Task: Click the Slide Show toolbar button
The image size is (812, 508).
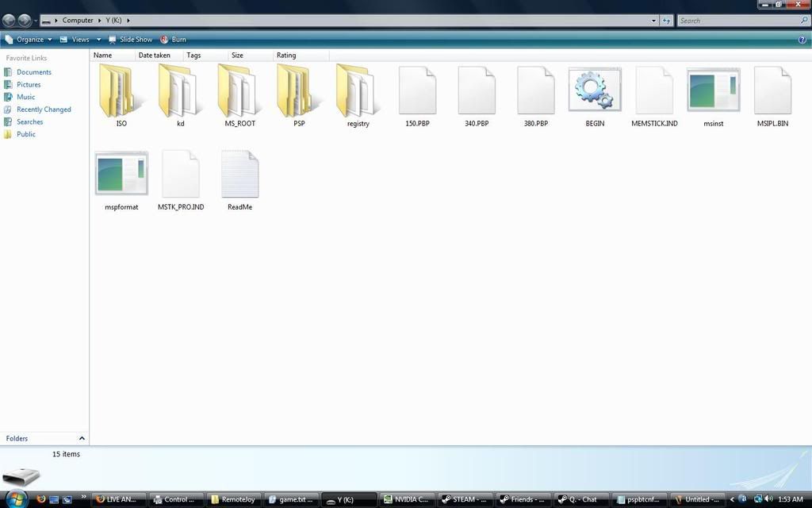Action: [x=131, y=40]
